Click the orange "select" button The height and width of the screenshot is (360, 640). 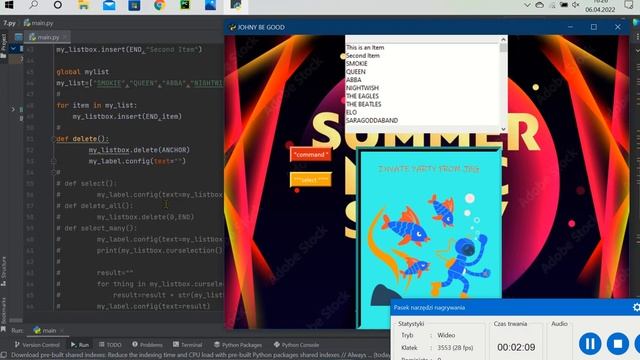[x=311, y=180]
